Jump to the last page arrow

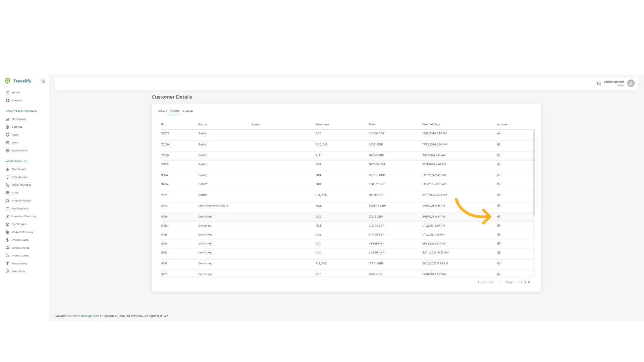(x=529, y=282)
